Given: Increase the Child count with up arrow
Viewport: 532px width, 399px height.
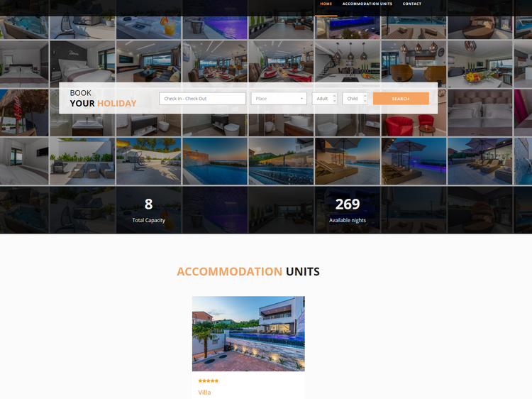Looking at the screenshot, I should pyautogui.click(x=365, y=96).
